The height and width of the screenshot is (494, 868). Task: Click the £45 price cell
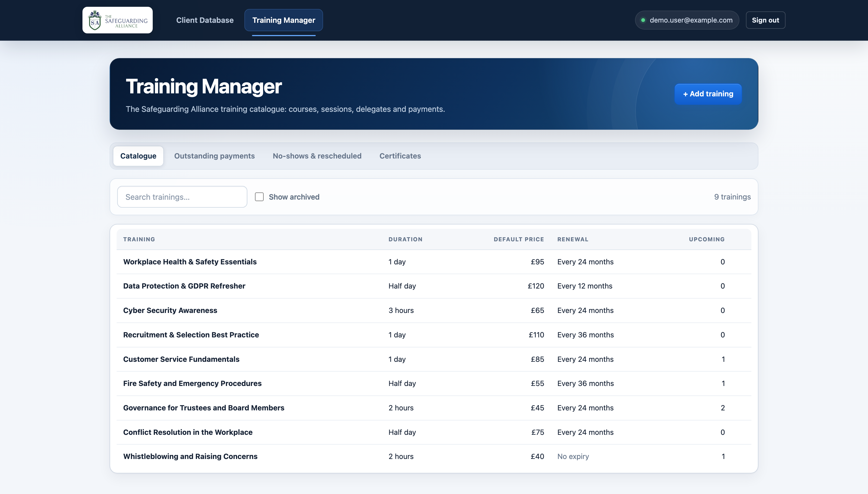[x=537, y=408]
